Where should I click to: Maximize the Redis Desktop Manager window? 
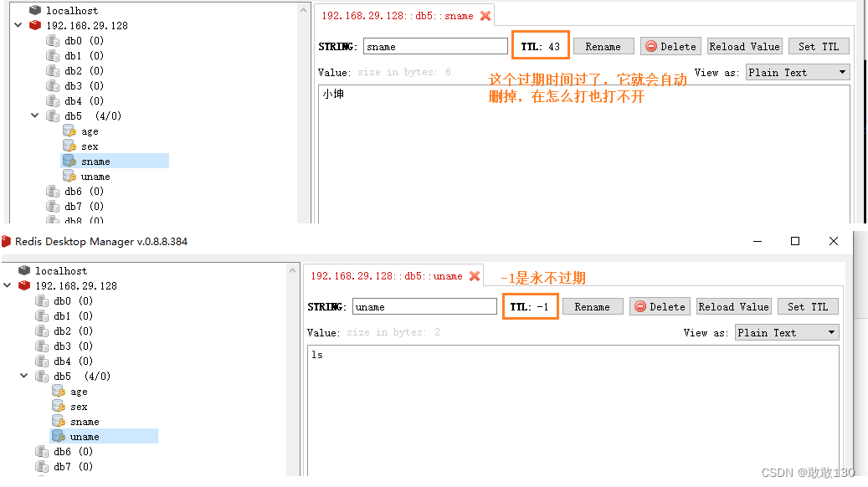(795, 241)
